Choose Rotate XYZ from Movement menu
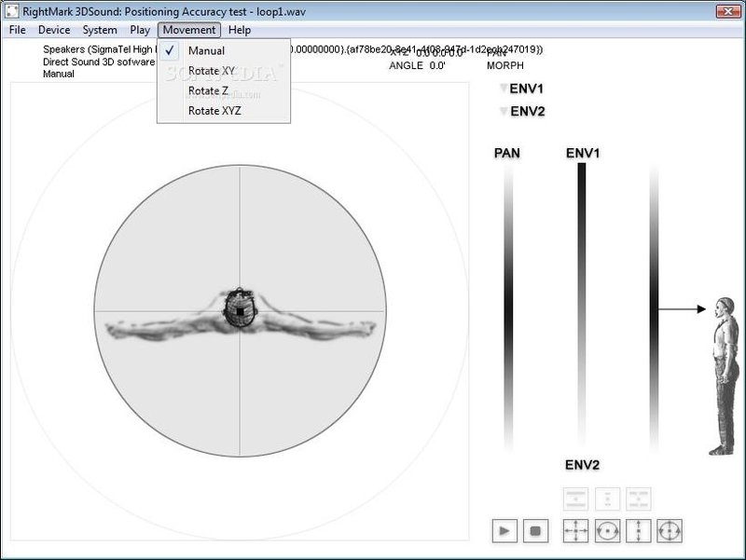746x560 pixels. 224,110
